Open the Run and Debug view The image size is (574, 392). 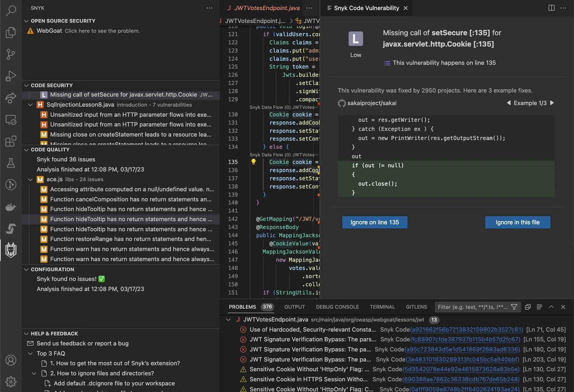[11, 76]
